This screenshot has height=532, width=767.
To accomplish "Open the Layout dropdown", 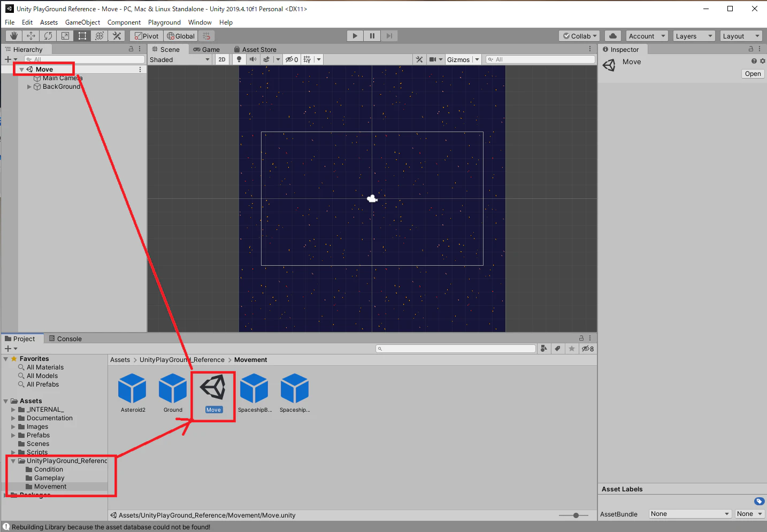I will [741, 36].
